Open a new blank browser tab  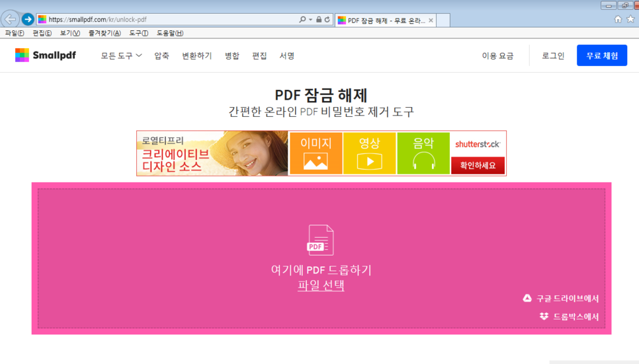tap(443, 20)
